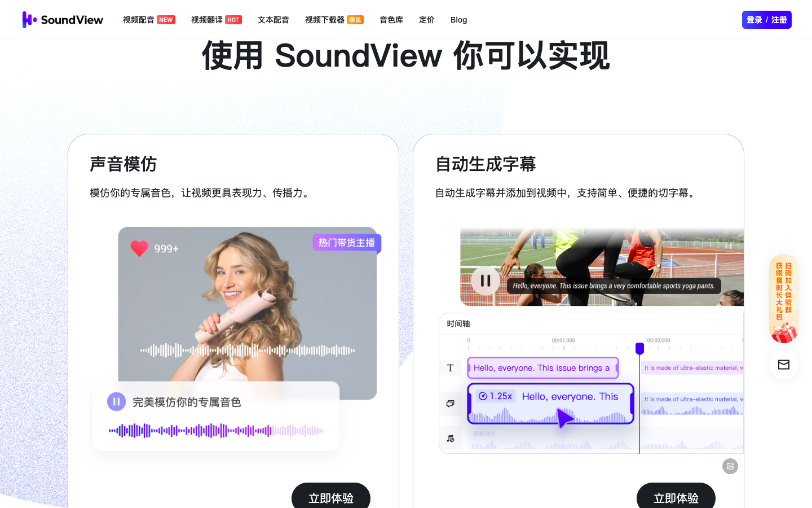812x508 pixels.
Task: Click the 1.25x speed badge
Action: point(496,396)
